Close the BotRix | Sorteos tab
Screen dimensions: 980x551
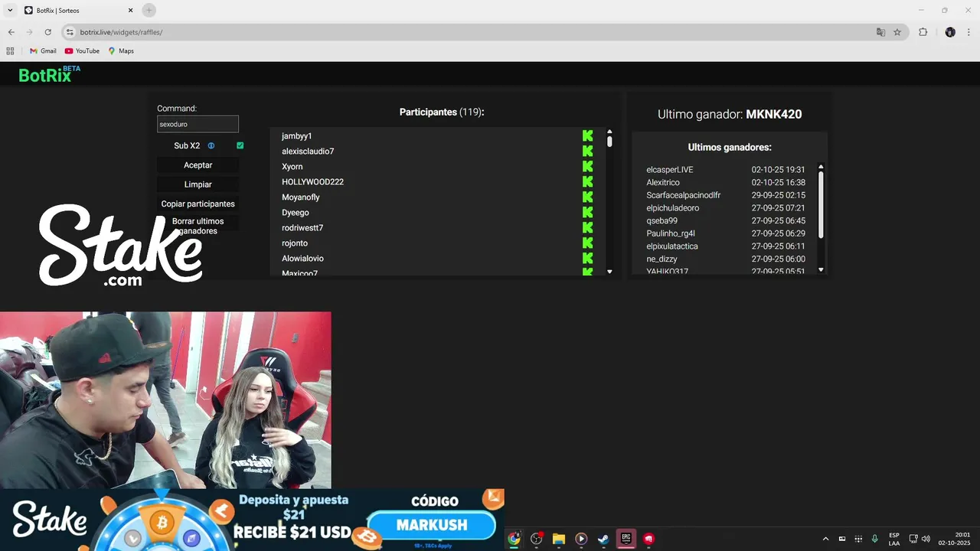pos(130,10)
